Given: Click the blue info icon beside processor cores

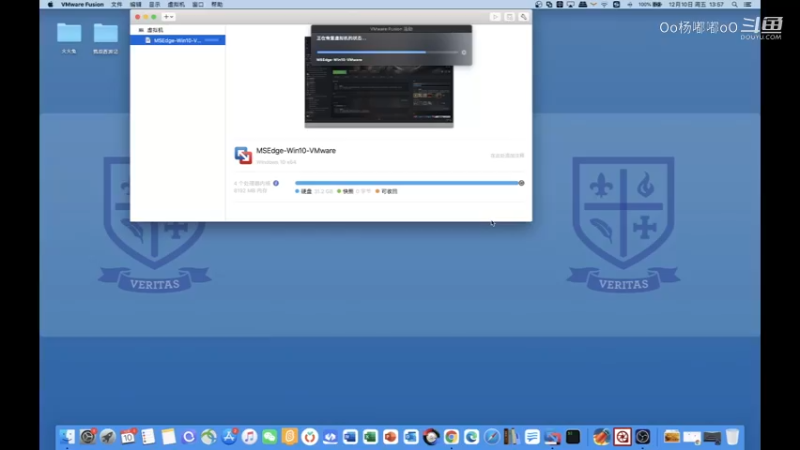Looking at the screenshot, I should coord(276,183).
